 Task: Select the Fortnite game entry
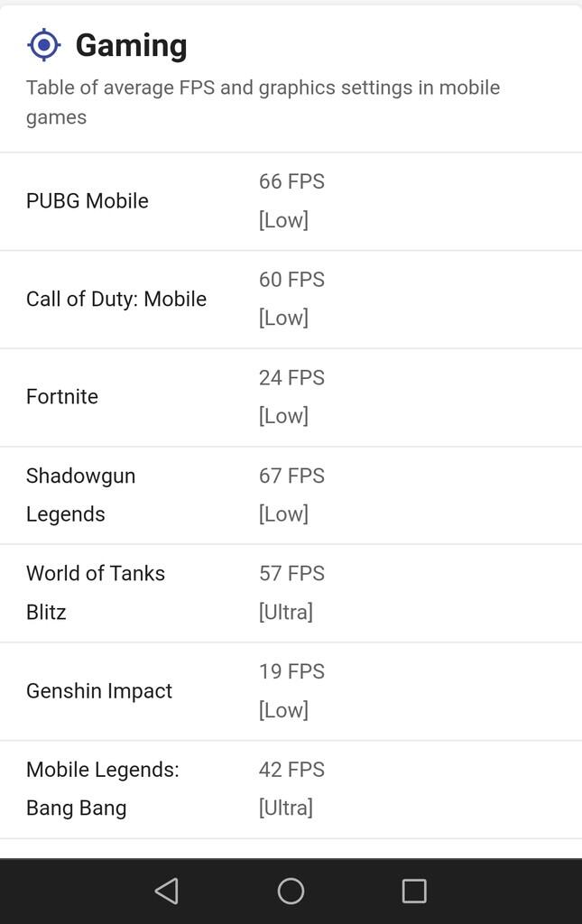62,397
